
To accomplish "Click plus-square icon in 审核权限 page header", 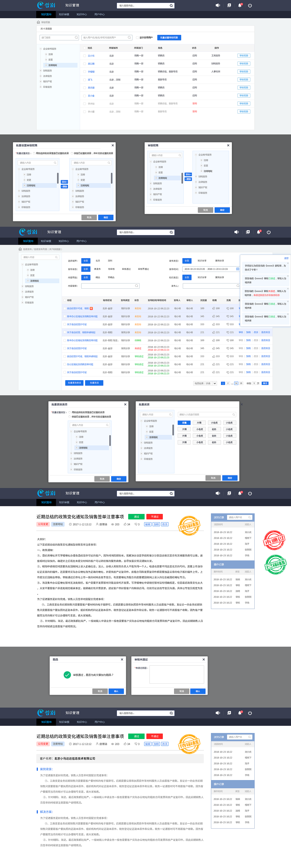I will 229,5.
